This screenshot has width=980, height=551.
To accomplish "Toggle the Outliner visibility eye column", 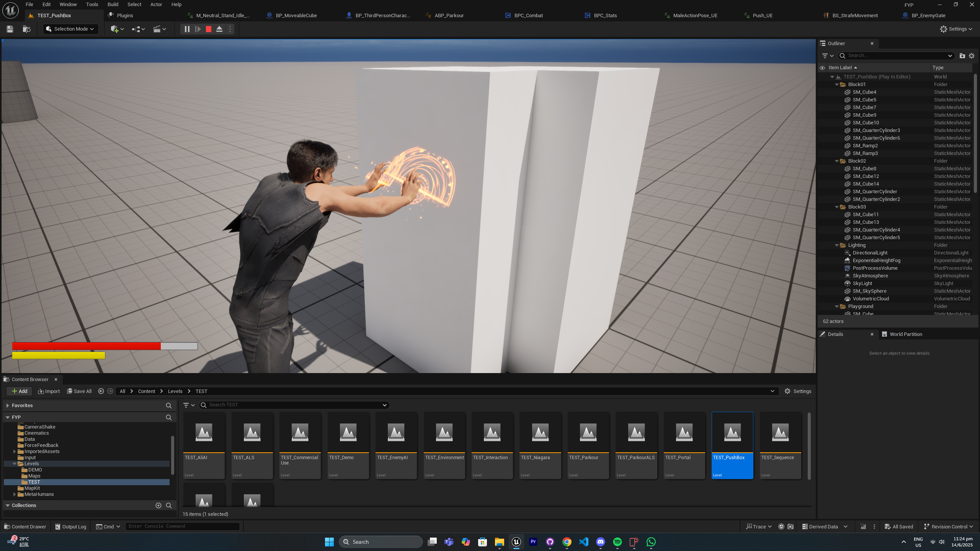I will 822,68.
